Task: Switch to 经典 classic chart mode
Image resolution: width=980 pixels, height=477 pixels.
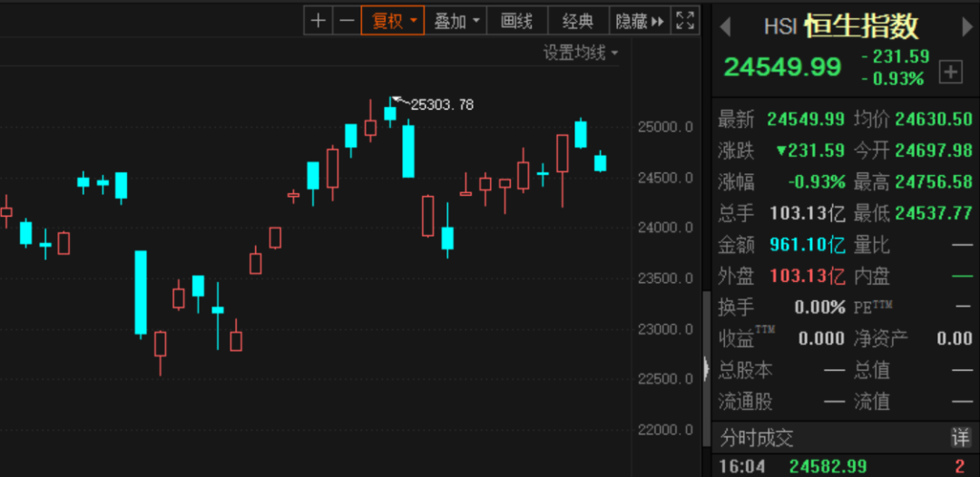Action: (x=578, y=21)
